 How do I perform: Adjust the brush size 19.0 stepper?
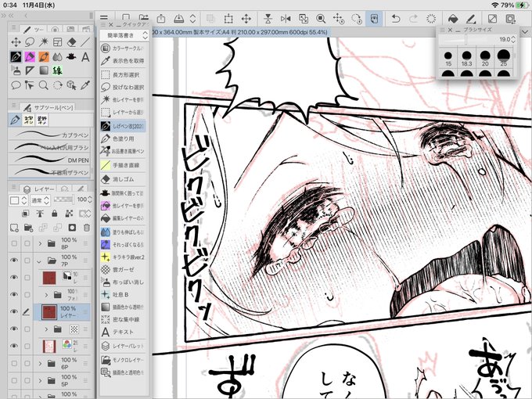point(513,39)
